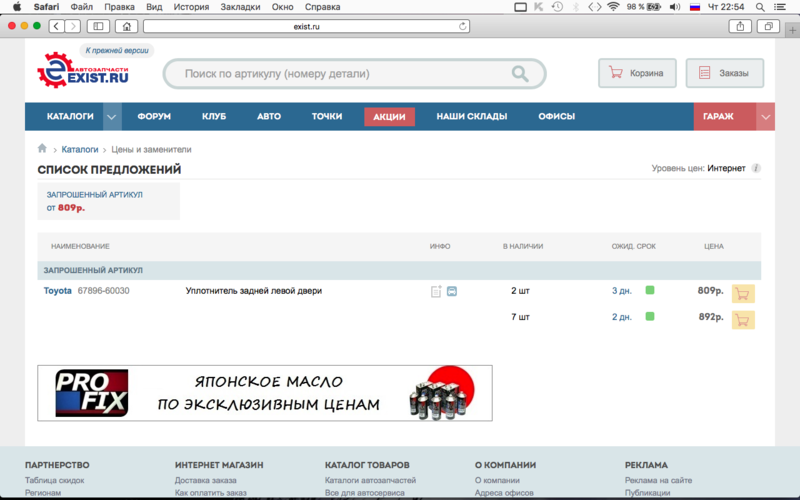800x500 pixels.
Task: Click the Time Machine menu bar icon
Action: pyautogui.click(x=557, y=7)
